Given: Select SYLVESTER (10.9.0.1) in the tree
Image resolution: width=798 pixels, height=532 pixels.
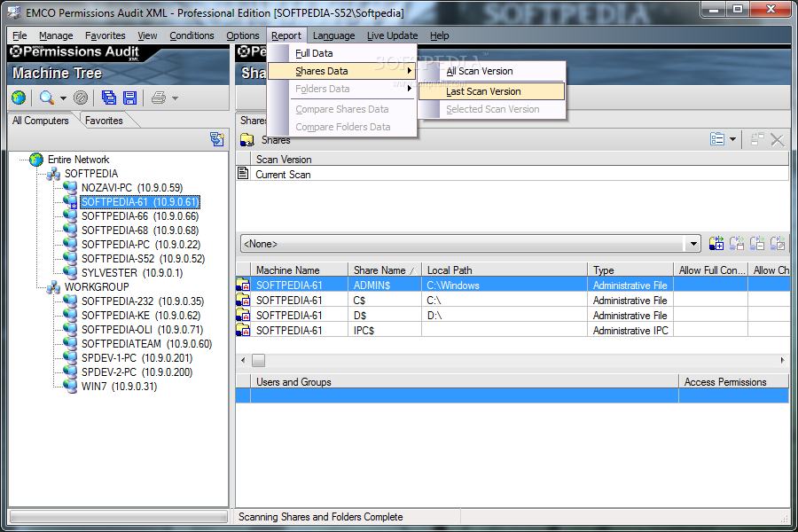Looking at the screenshot, I should tap(132, 273).
